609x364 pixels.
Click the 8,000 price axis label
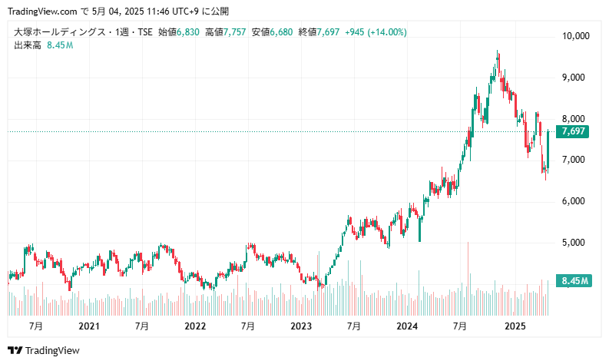click(x=574, y=119)
